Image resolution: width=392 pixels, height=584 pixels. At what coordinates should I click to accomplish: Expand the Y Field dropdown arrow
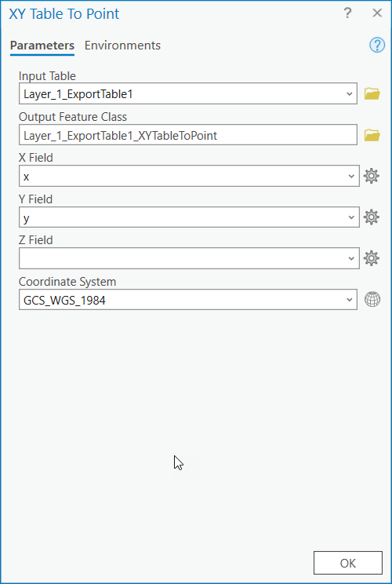[x=351, y=217]
